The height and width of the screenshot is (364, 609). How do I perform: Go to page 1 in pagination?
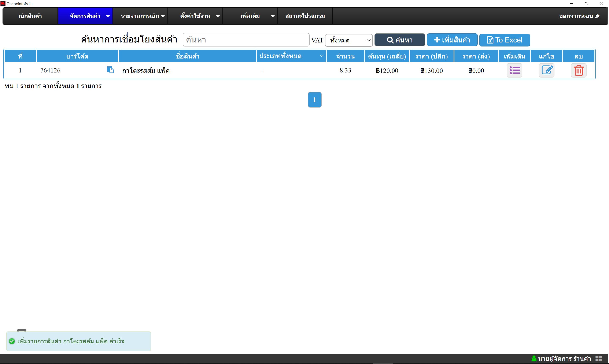314,100
